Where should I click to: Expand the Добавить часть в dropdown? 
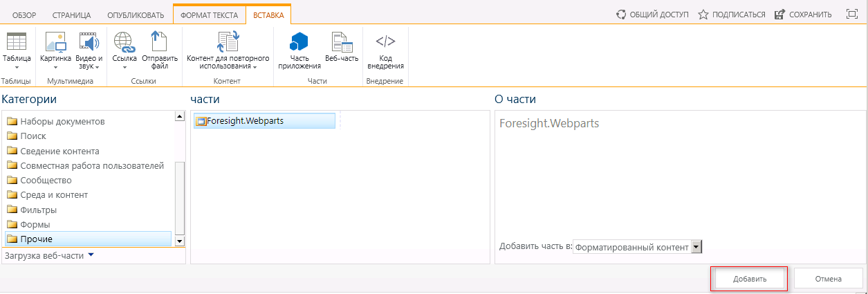[x=696, y=247]
